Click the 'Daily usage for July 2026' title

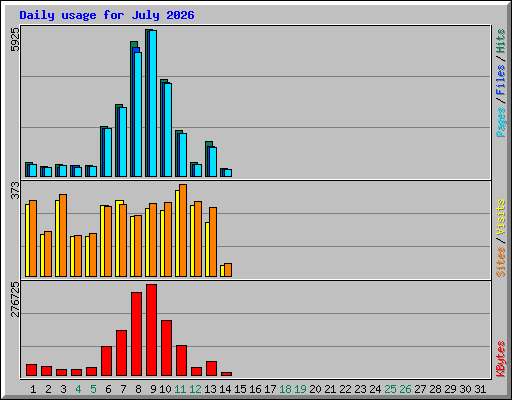[107, 15]
